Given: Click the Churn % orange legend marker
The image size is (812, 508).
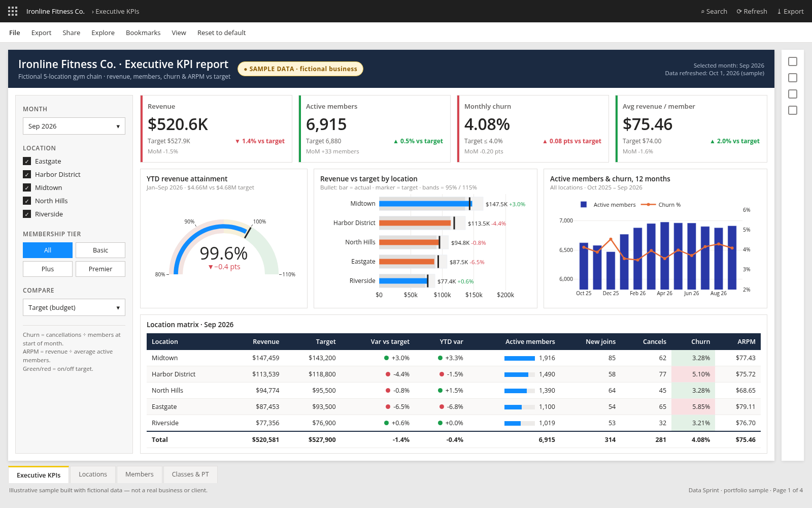Looking at the screenshot, I should point(648,205).
